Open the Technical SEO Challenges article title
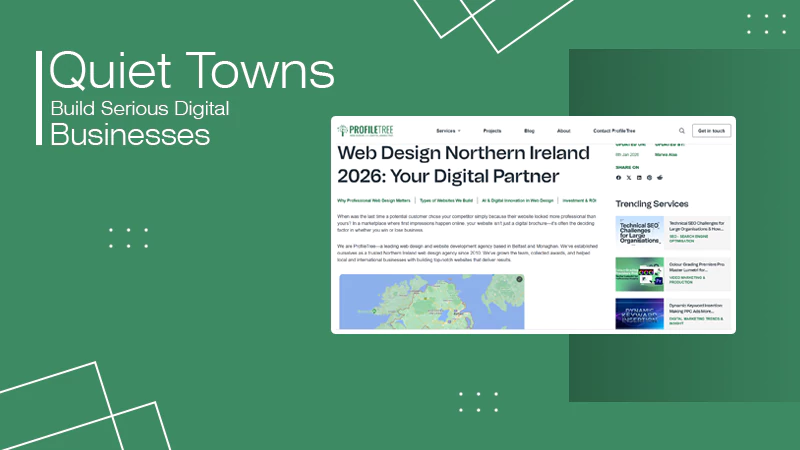Image resolution: width=800 pixels, height=450 pixels. 696,226
